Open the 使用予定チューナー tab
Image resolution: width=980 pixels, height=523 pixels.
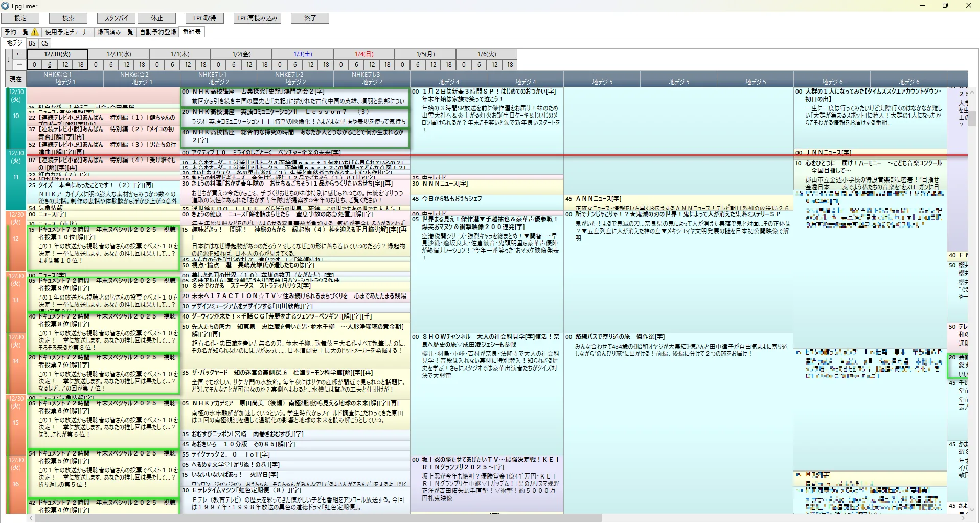(68, 32)
